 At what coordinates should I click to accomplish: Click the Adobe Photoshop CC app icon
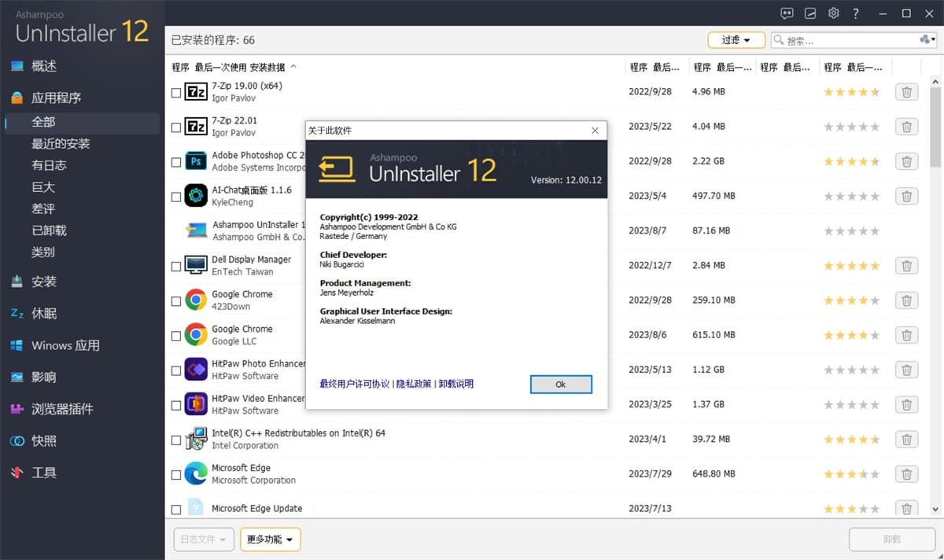point(196,161)
